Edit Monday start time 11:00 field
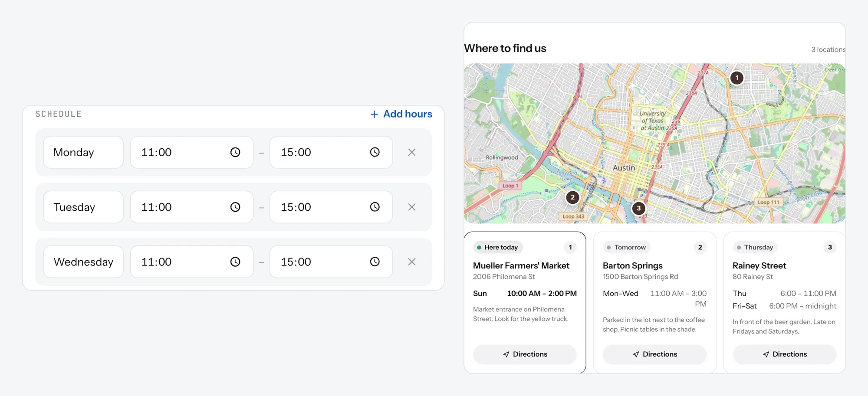 (192, 152)
